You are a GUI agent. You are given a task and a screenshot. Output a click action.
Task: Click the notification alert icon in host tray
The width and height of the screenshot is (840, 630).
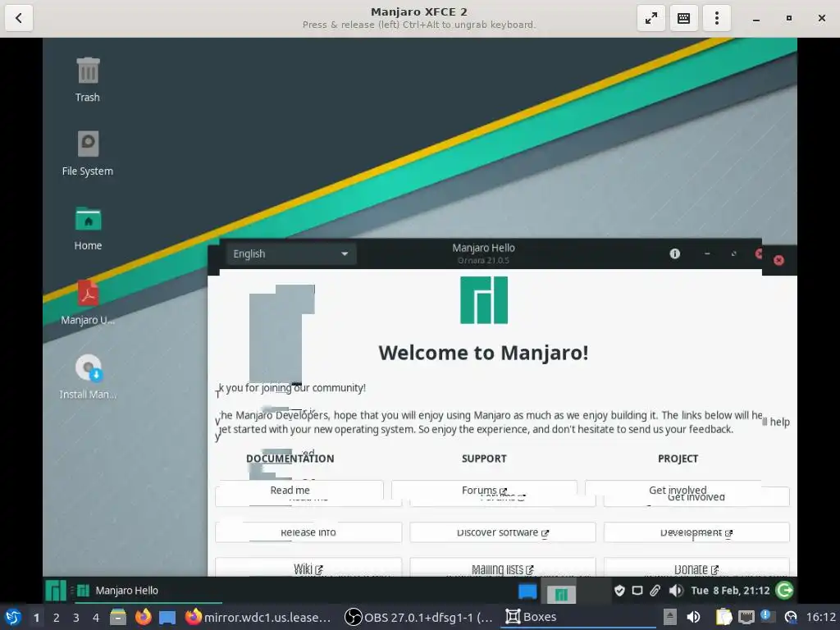click(x=766, y=616)
